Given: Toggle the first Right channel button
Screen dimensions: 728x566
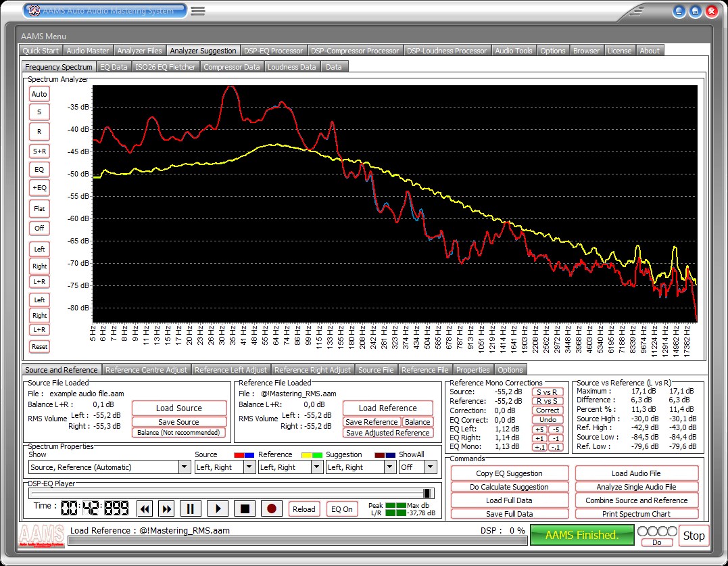Looking at the screenshot, I should 39,266.
